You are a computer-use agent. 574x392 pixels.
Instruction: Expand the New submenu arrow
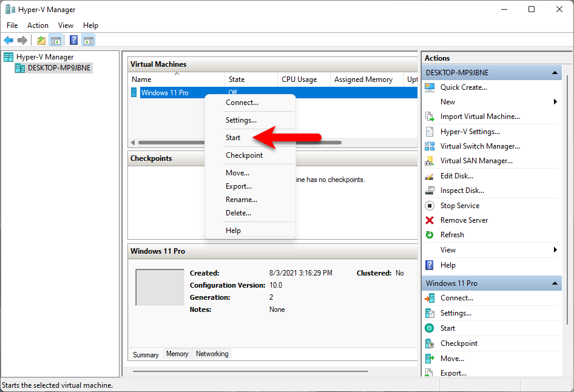(555, 102)
